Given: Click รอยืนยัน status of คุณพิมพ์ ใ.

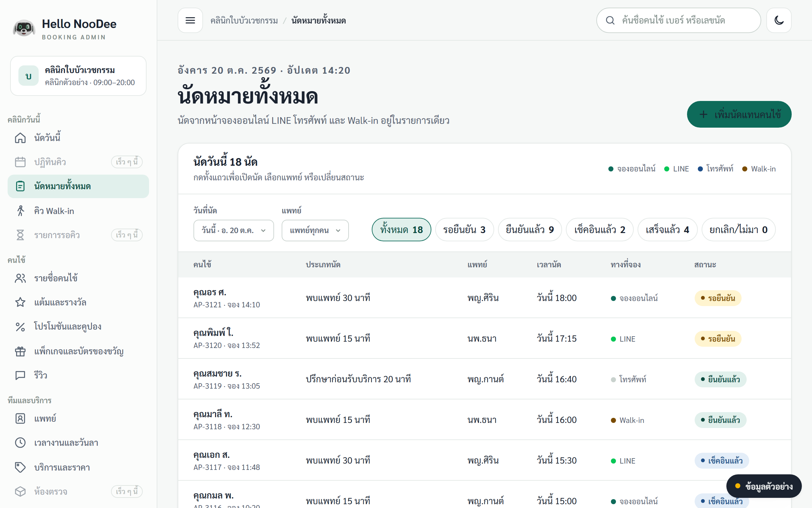Looking at the screenshot, I should point(718,339).
